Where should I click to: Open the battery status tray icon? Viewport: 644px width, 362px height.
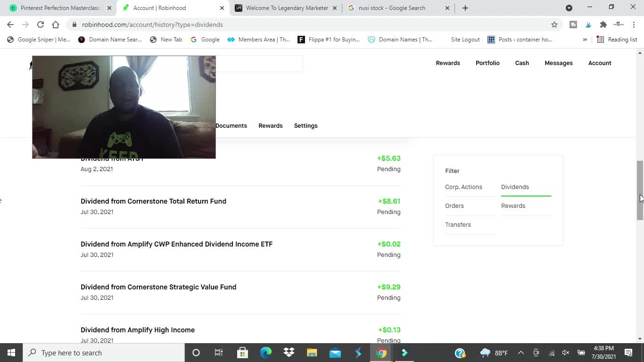[x=581, y=353]
